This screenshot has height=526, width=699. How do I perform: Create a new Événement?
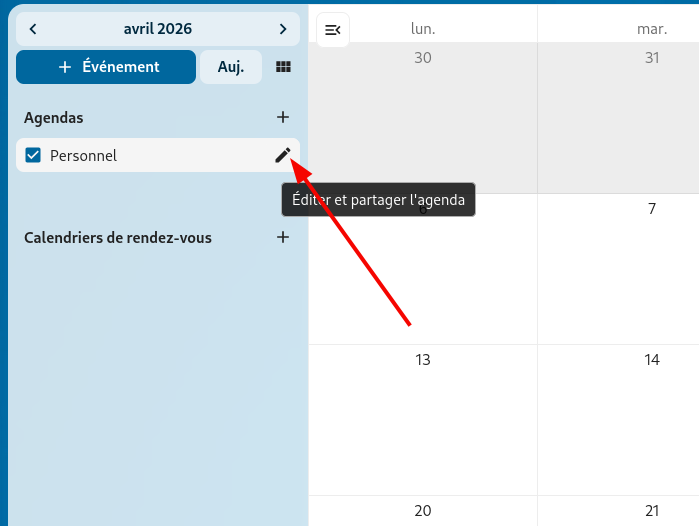[106, 67]
